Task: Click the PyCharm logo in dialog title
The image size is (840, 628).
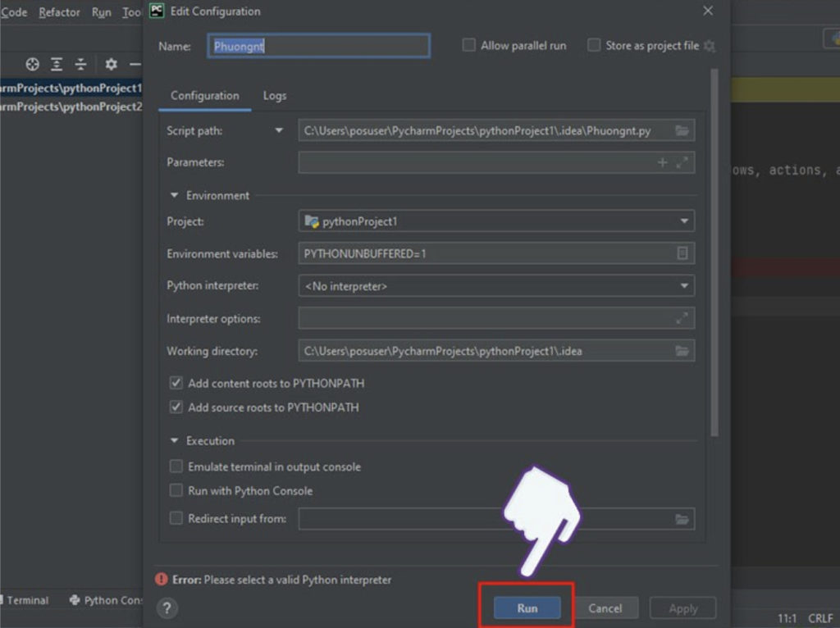Action: coord(157,11)
